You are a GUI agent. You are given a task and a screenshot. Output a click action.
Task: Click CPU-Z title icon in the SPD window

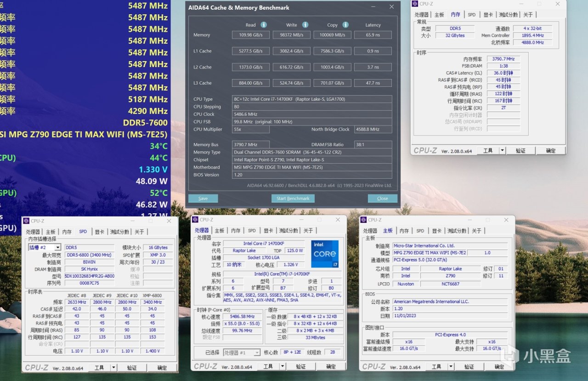click(27, 221)
